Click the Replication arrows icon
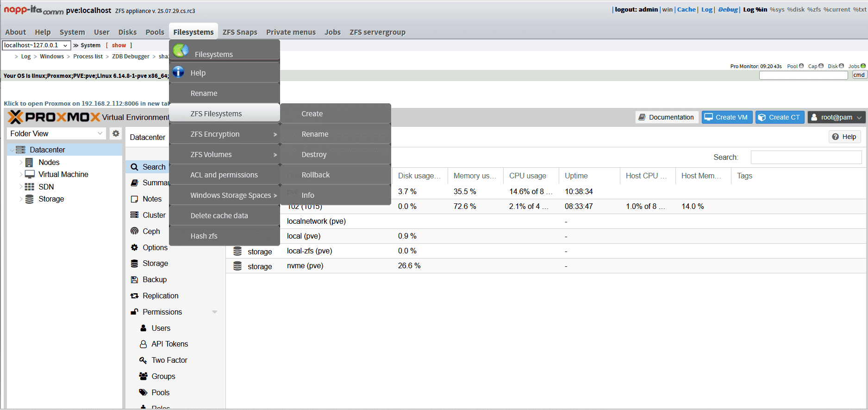This screenshot has height=410, width=868. pyautogui.click(x=135, y=296)
